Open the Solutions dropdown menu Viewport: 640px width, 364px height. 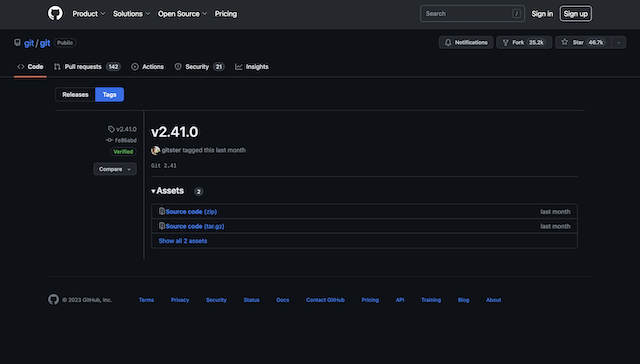131,14
